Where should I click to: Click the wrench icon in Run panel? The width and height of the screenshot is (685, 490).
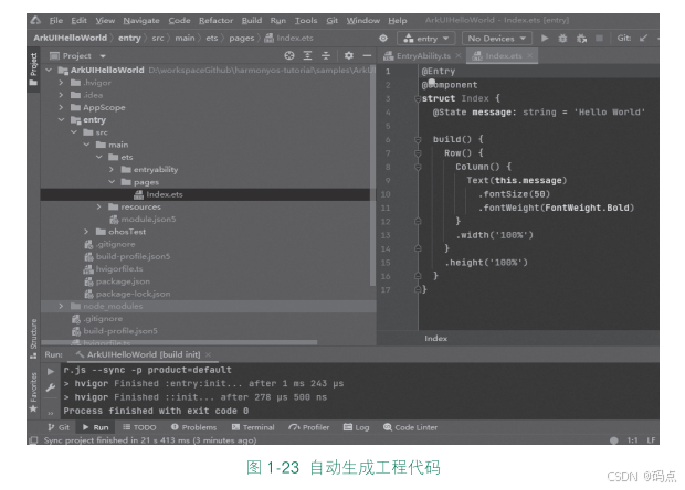click(51, 387)
